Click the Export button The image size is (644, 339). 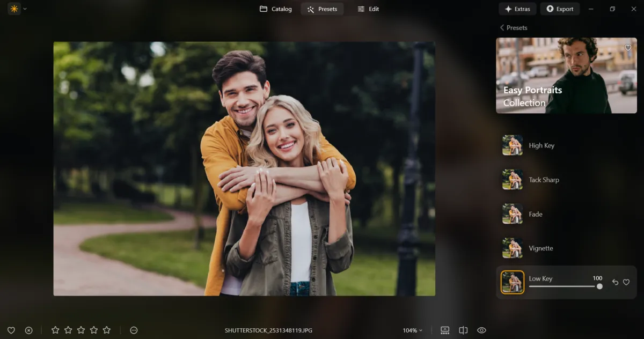[560, 9]
